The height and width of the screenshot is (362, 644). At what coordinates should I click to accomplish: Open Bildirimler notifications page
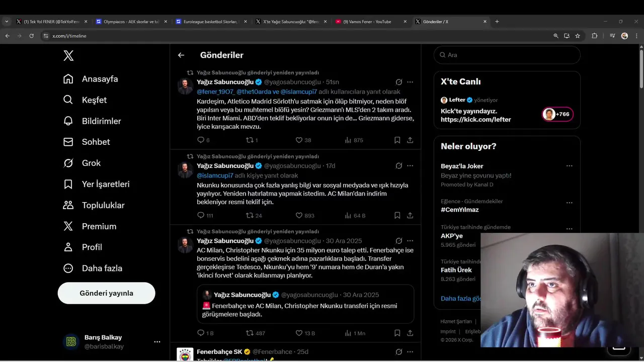click(x=92, y=121)
